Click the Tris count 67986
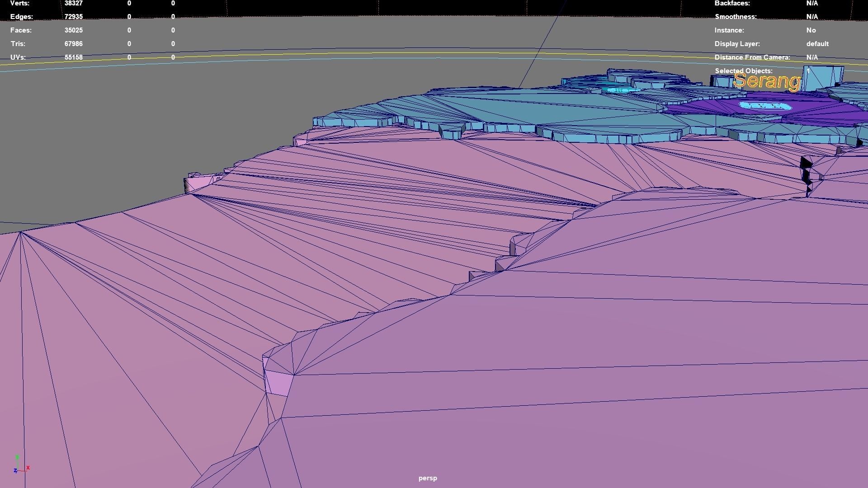The height and width of the screenshot is (488, 868). [x=73, y=44]
